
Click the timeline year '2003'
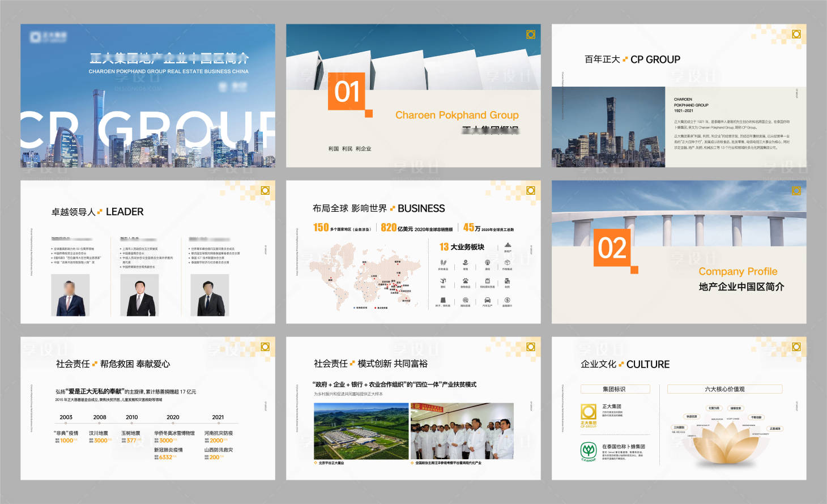click(x=66, y=417)
